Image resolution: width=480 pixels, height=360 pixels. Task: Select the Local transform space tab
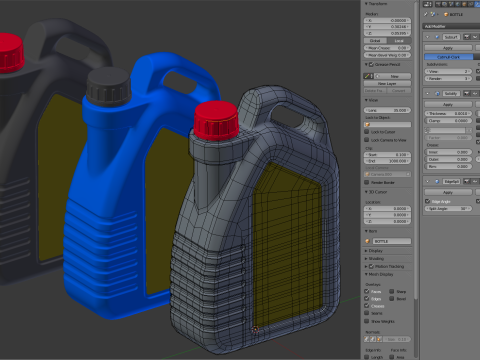[x=399, y=41]
